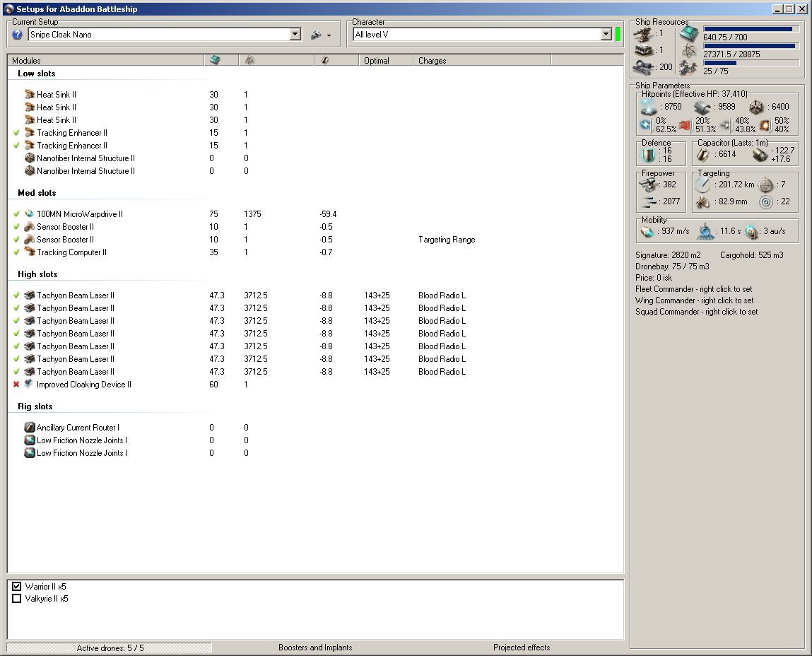Click the Dronebay: 75 / 75 m3 value
Screen dimensions: 812x656
pyautogui.click(x=672, y=266)
